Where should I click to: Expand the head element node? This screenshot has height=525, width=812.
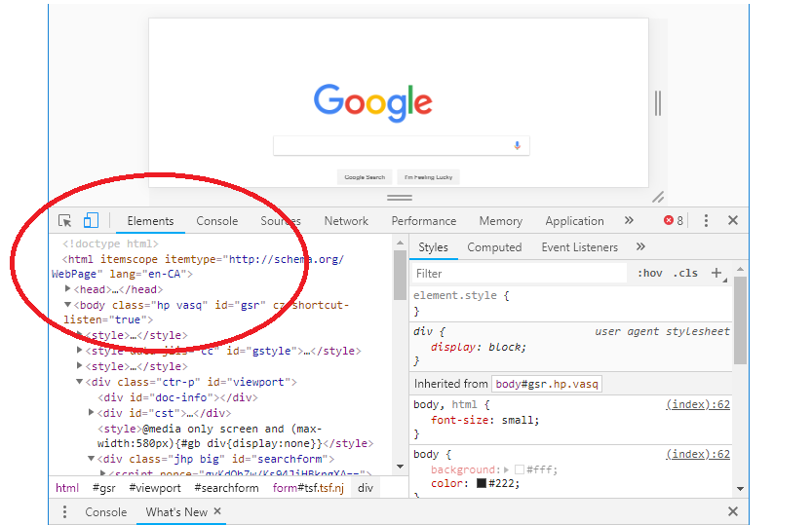[x=68, y=289]
